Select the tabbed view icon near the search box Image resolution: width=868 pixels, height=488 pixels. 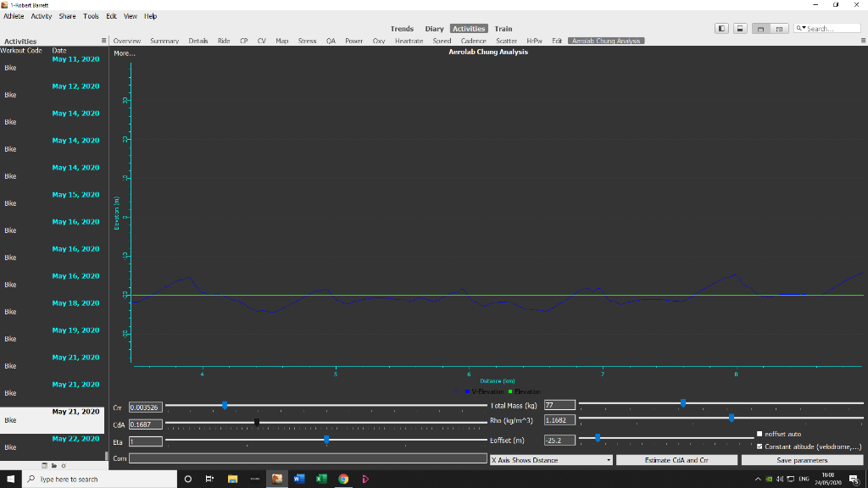[x=759, y=28]
